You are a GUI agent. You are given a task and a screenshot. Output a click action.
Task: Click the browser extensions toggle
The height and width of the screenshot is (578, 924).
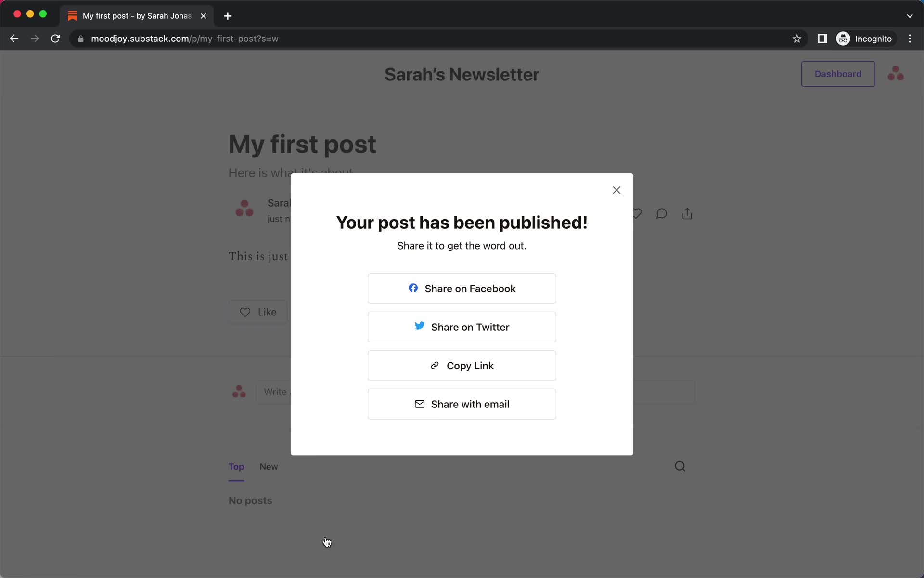(x=823, y=39)
